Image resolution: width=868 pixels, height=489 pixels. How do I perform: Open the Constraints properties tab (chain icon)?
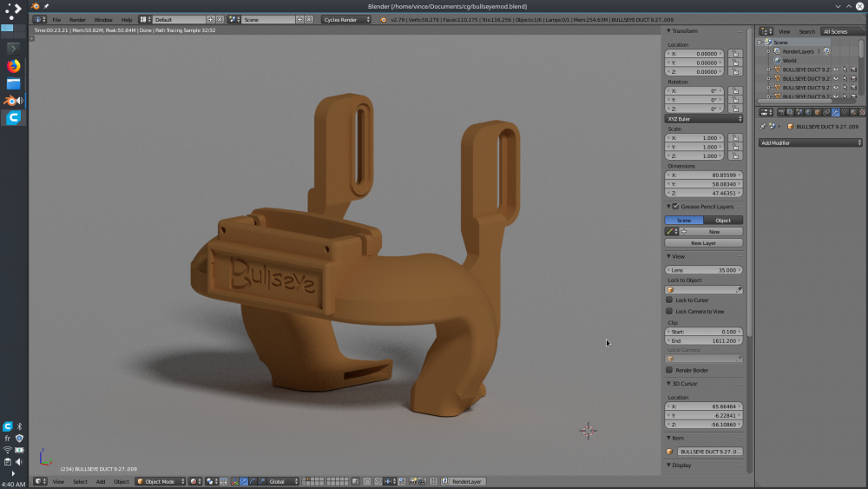(x=826, y=112)
